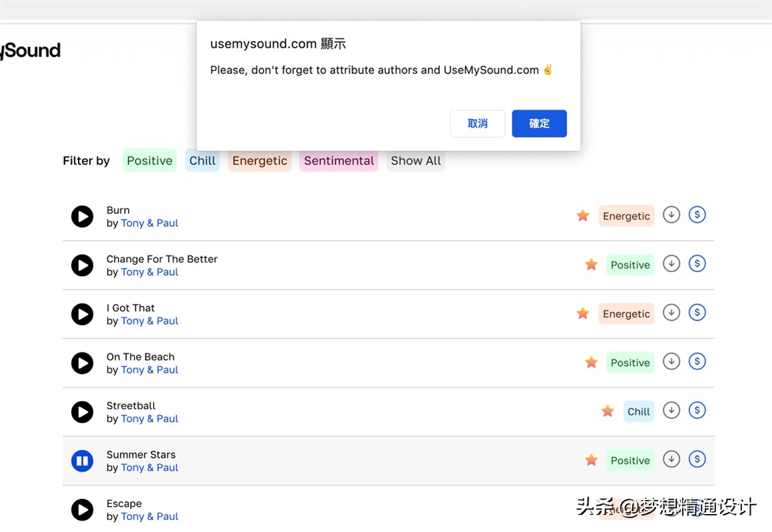Click the dollar icon for Streetball
The image size is (772, 532).
coord(697,410)
